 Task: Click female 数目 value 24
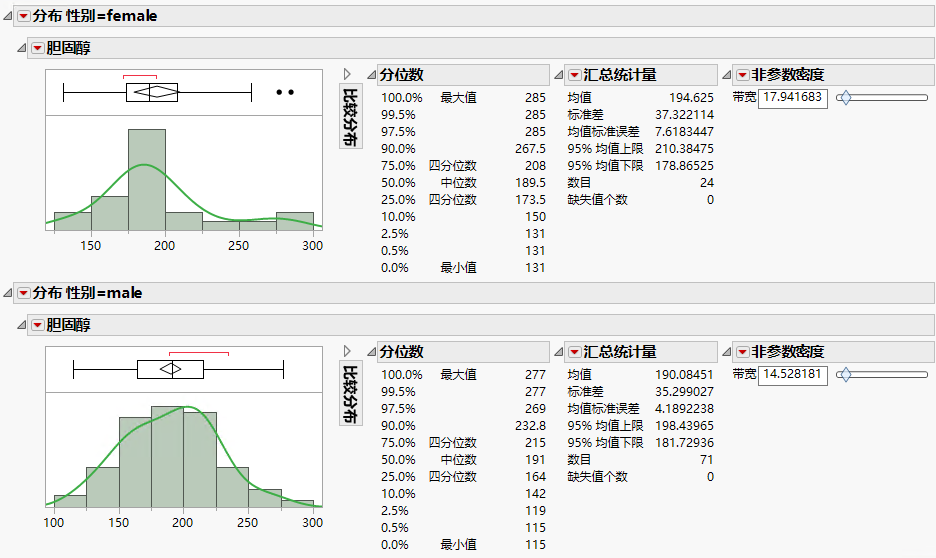click(707, 183)
